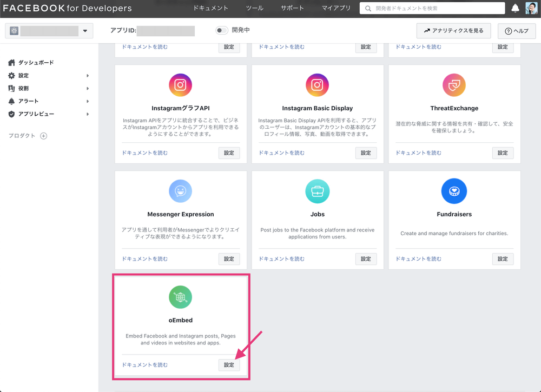Open the oEmbed 設定 button
Image resolution: width=541 pixels, height=392 pixels.
point(229,365)
